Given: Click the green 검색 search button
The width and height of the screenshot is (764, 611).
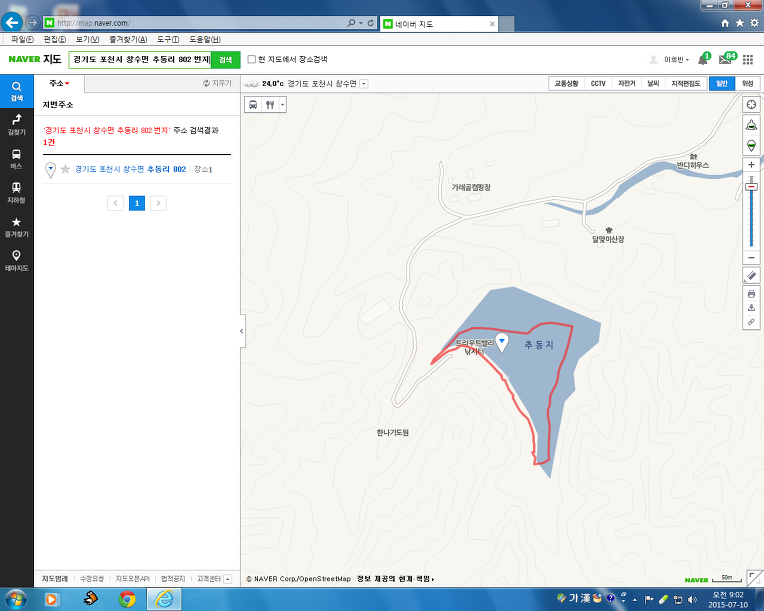Looking at the screenshot, I should [226, 59].
